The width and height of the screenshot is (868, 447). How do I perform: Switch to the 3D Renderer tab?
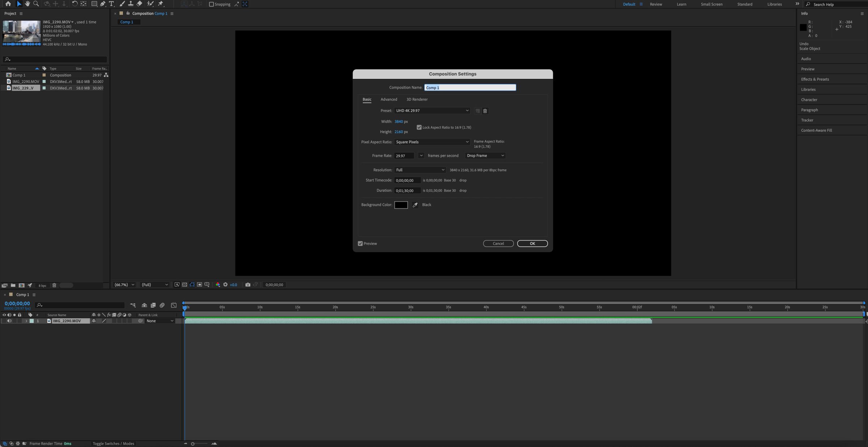click(x=417, y=100)
